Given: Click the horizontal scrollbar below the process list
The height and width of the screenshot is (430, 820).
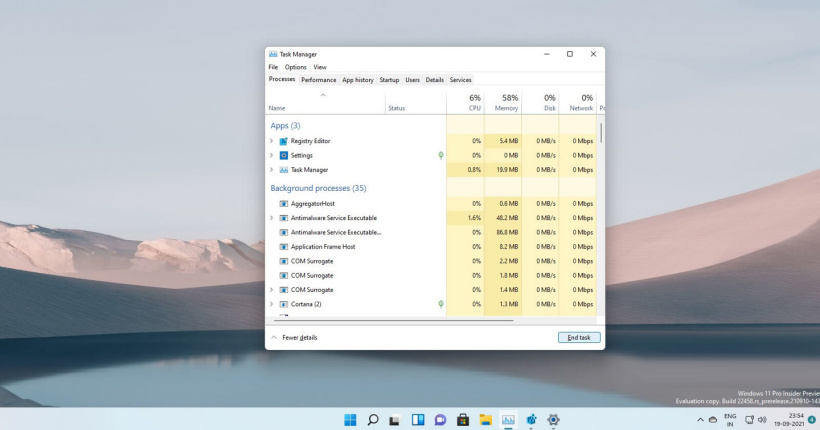Looking at the screenshot, I should pos(394,320).
